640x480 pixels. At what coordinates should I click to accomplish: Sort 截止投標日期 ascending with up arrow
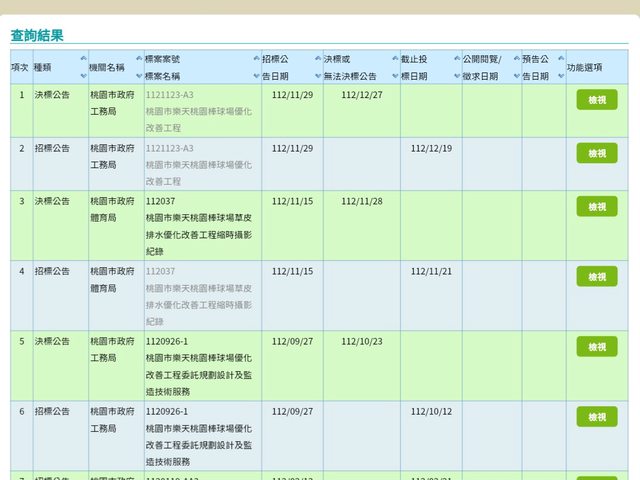point(456,59)
